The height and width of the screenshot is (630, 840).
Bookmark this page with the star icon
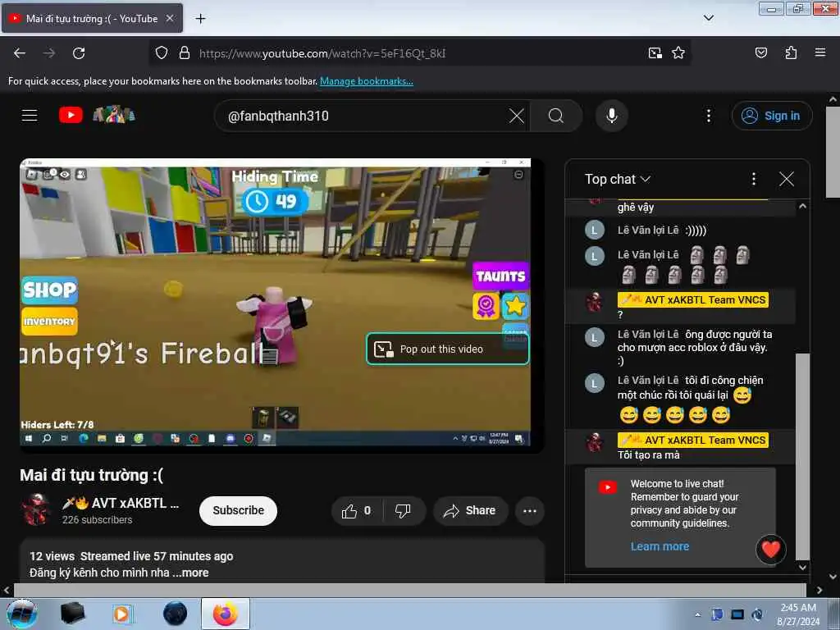pos(678,53)
